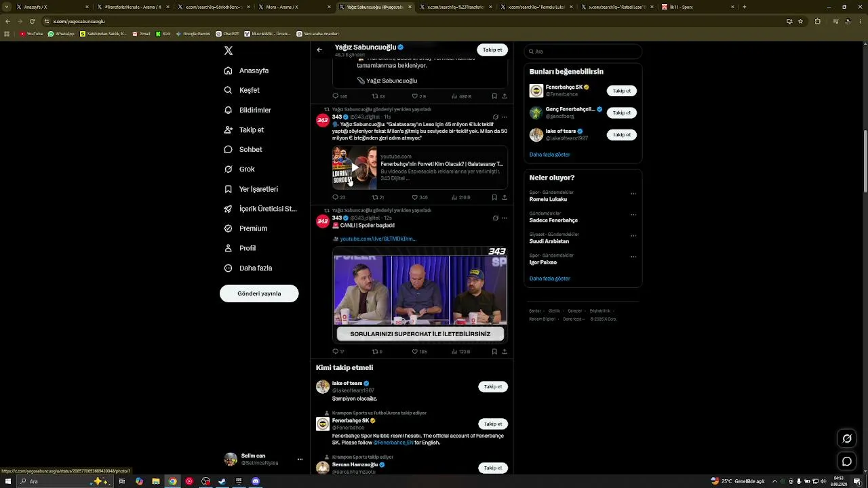Screen dimensions: 868x488
Task: Play the Fenerbahçe'nin Forveti YouTube video thumbnail
Action: pos(354,167)
